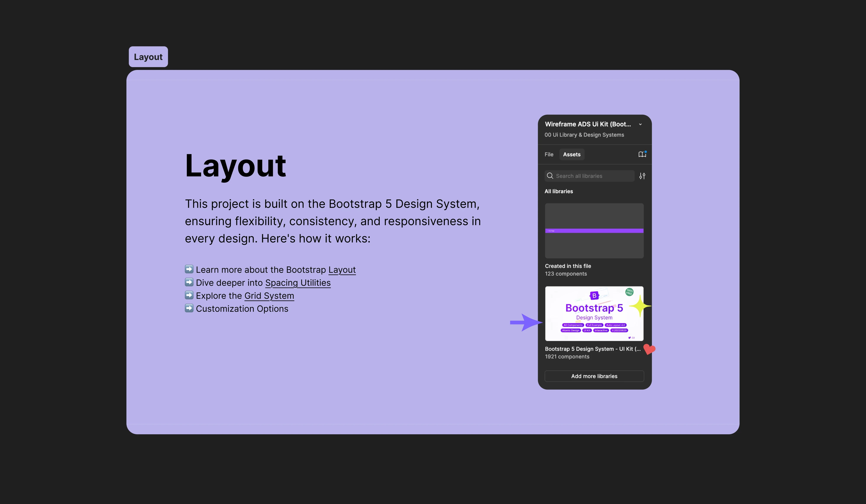866x504 pixels.
Task: Follow the Grid System link
Action: point(269,296)
